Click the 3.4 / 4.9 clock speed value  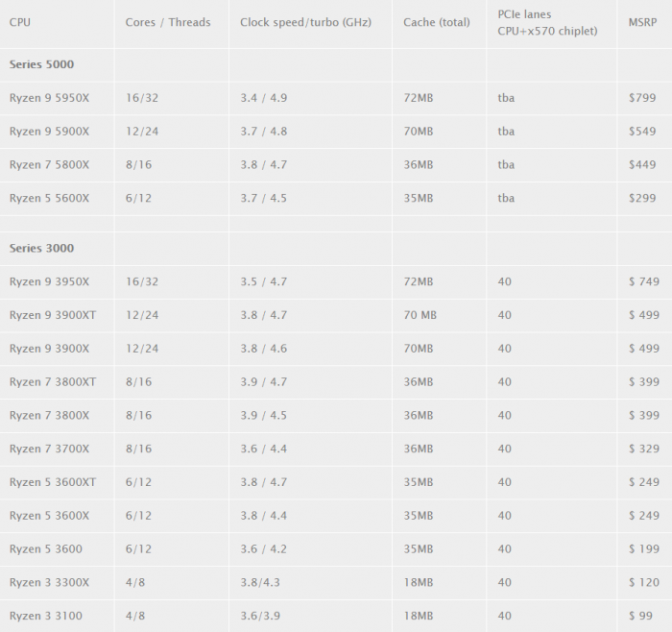264,98
